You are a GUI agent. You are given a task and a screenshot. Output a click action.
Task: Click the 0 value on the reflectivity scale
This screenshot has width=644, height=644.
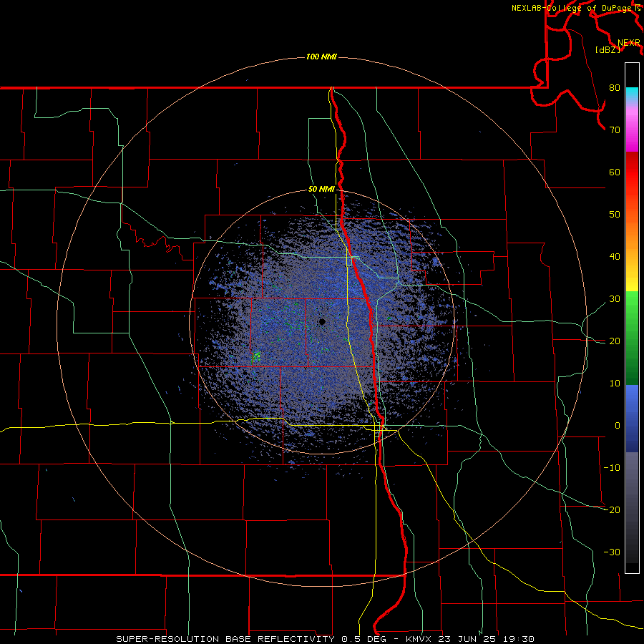click(618, 426)
